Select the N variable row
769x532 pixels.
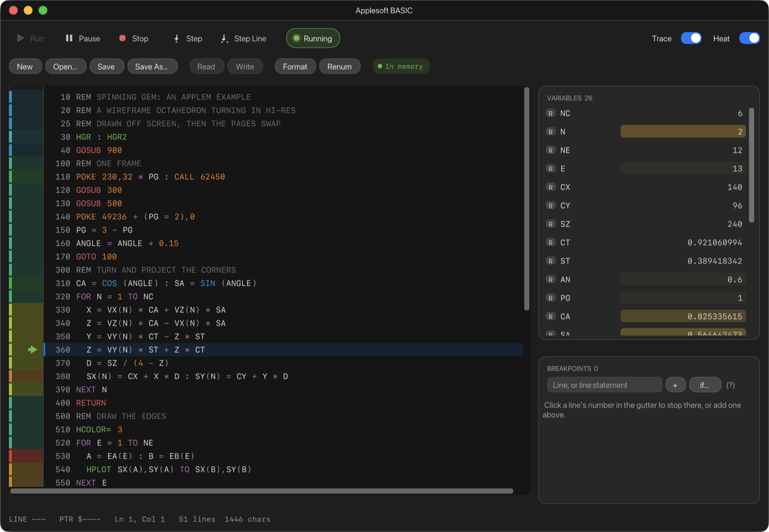pyautogui.click(x=645, y=132)
